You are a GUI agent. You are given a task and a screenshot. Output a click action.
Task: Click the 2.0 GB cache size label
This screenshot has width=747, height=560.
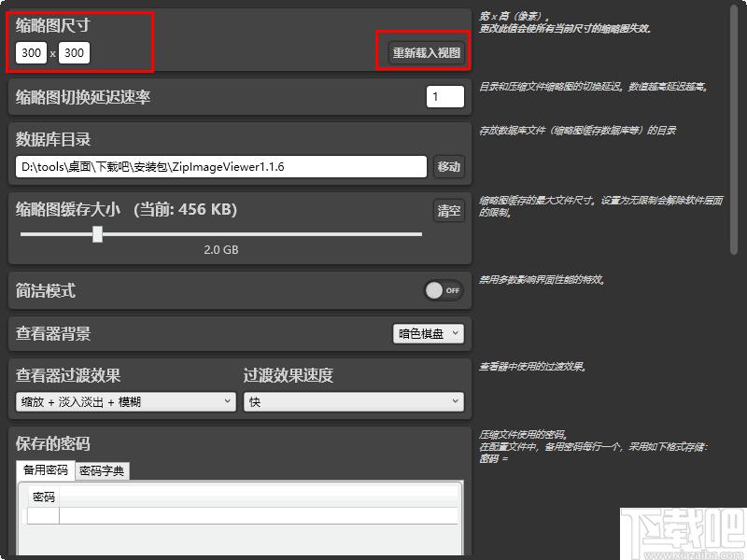[x=221, y=249]
